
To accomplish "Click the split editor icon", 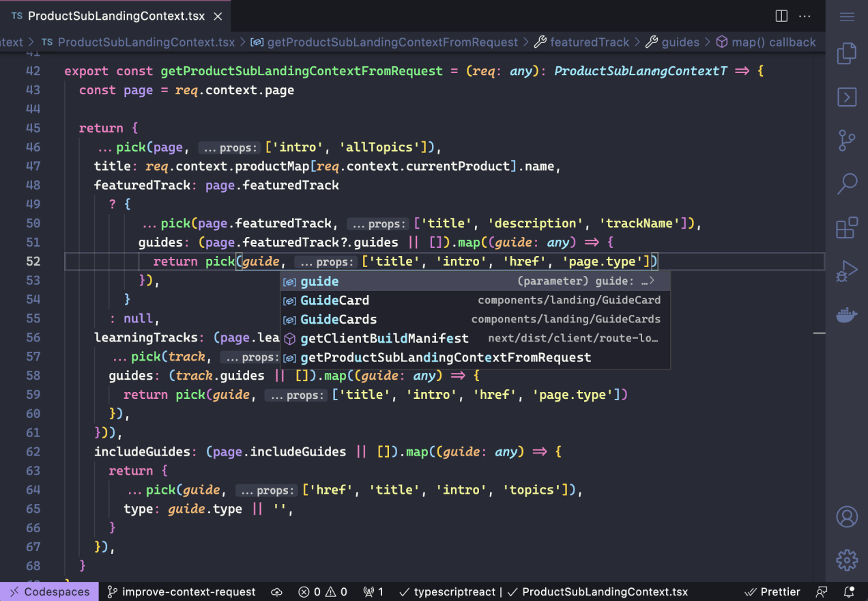I will (x=782, y=16).
